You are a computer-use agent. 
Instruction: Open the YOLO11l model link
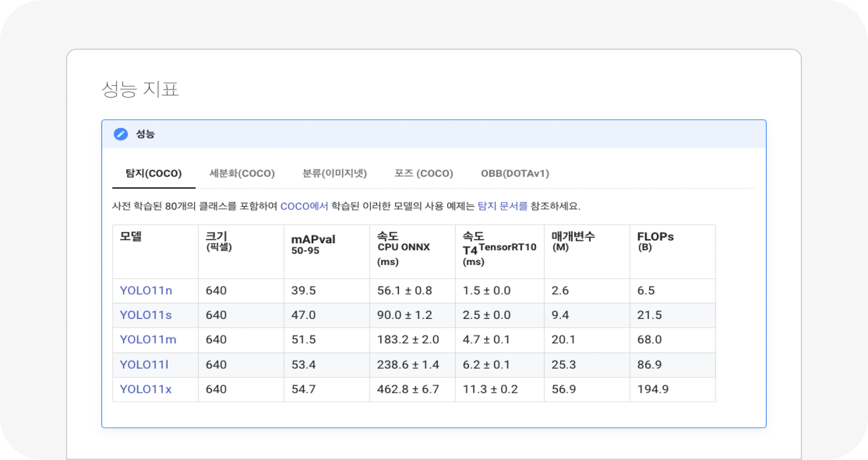144,364
